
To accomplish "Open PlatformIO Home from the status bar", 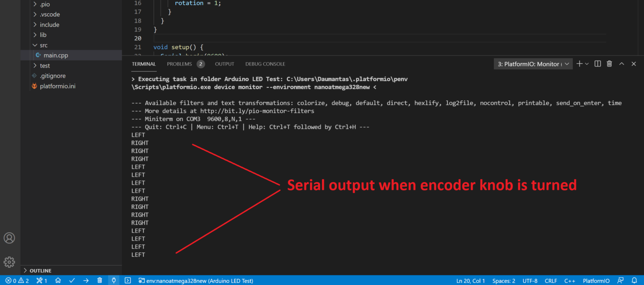I will [x=58, y=280].
